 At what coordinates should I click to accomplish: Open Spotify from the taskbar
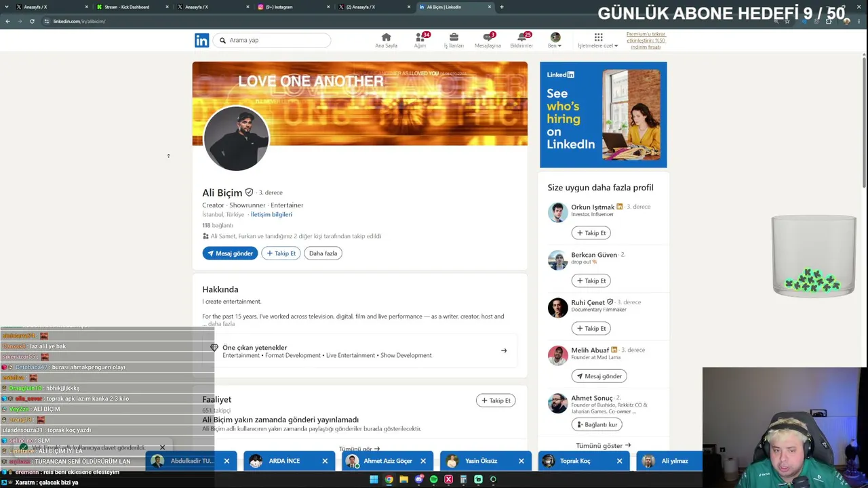pos(433,480)
